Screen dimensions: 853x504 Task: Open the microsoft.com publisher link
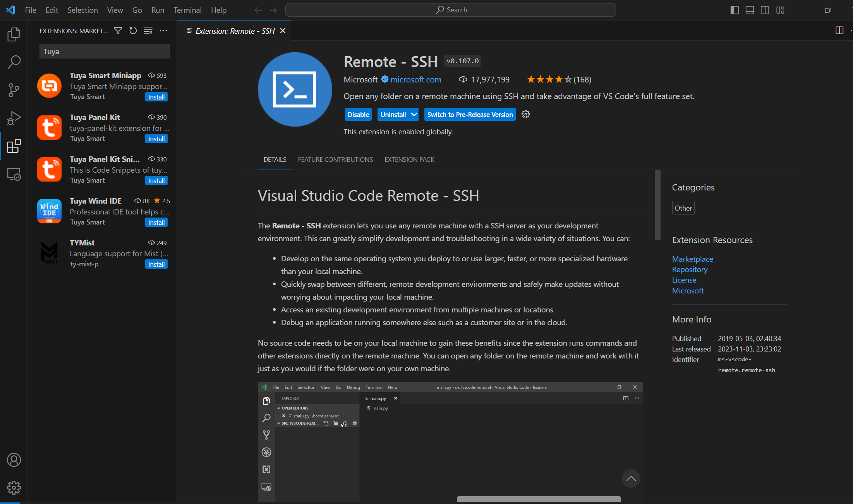tap(416, 79)
